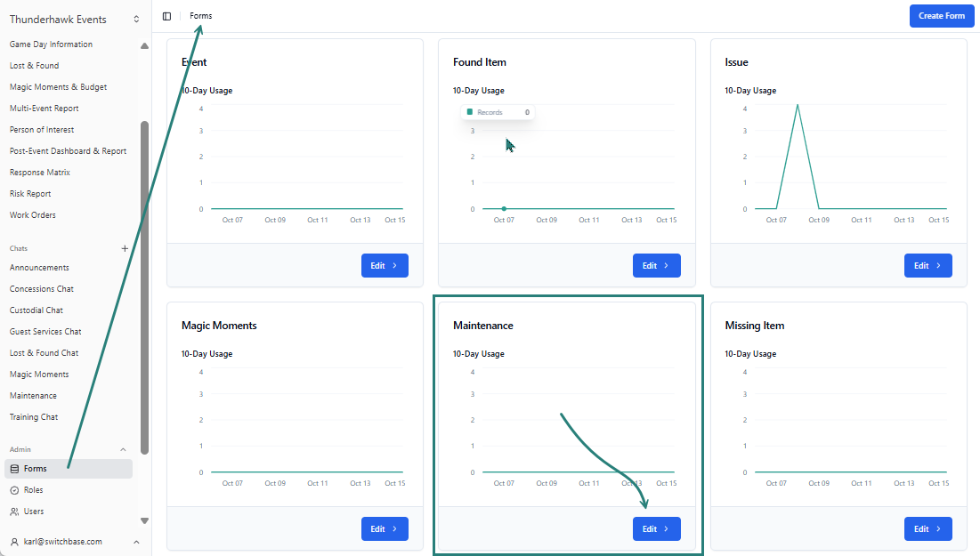Image resolution: width=980 pixels, height=556 pixels.
Task: Click the Users people icon
Action: click(x=14, y=512)
